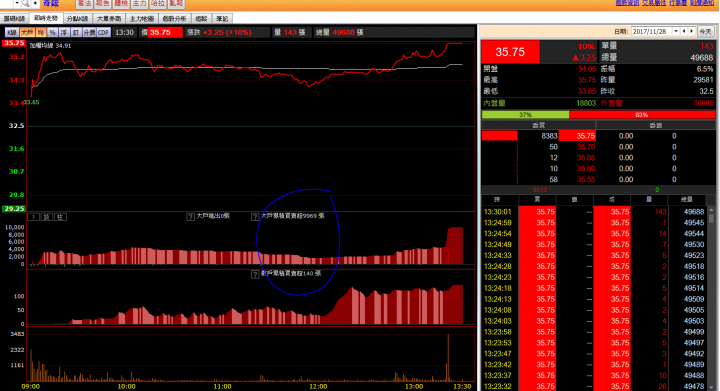The width and height of the screenshot is (720, 391).
Task: Toggle the 均 average line button
Action: 41,33
